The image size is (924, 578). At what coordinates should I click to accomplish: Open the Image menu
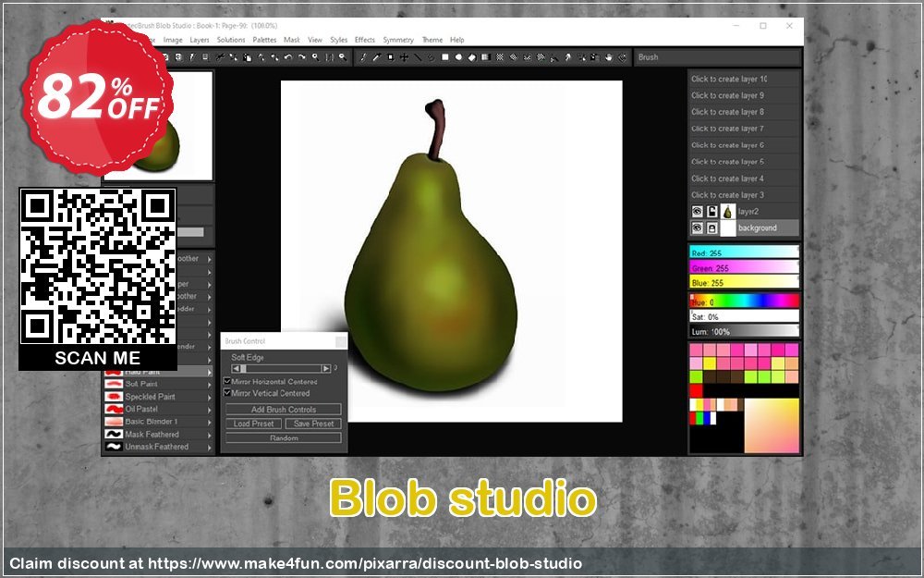(173, 40)
